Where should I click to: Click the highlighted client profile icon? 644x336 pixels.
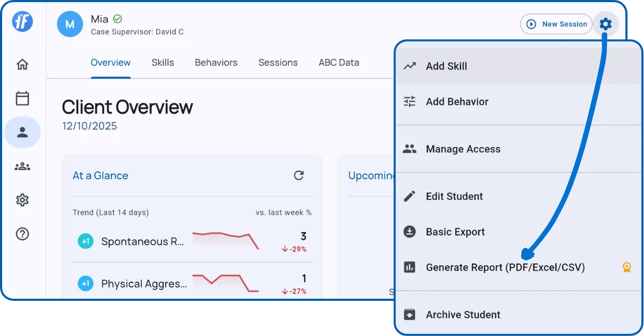point(22,132)
